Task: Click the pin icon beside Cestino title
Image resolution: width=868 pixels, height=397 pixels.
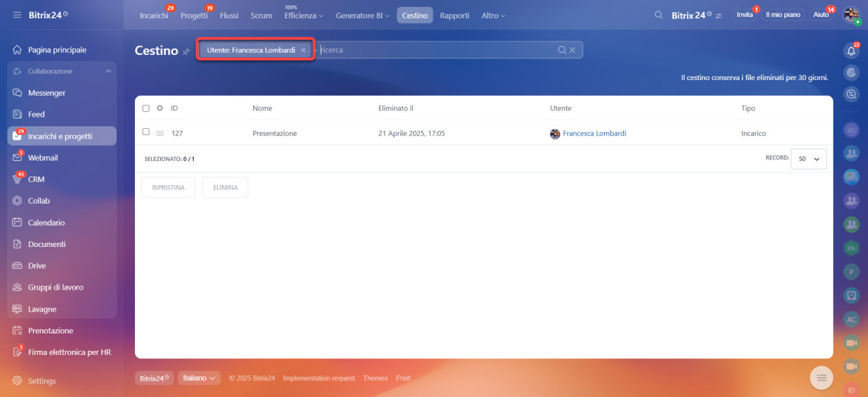Action: tap(186, 52)
